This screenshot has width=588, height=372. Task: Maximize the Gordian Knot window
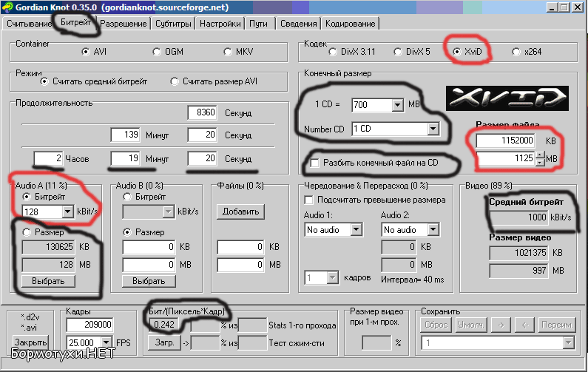click(564, 7)
